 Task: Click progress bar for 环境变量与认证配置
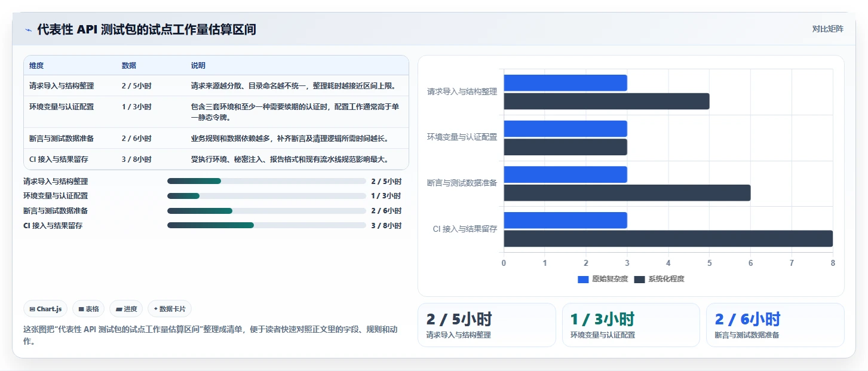(266, 196)
